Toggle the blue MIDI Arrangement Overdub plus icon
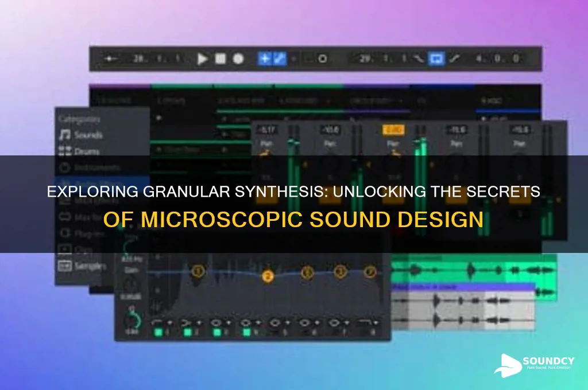The width and height of the screenshot is (588, 390). [264, 58]
